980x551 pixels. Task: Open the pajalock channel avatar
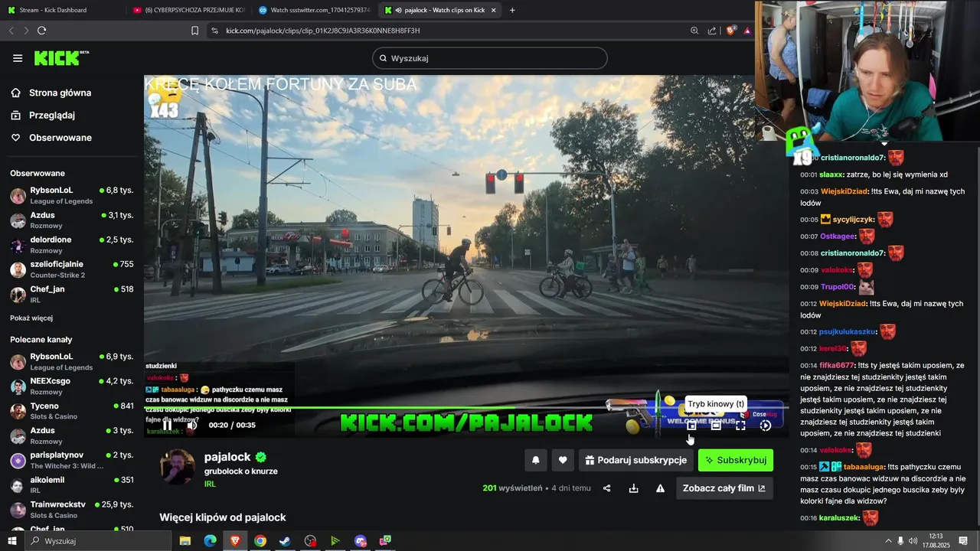[178, 468]
